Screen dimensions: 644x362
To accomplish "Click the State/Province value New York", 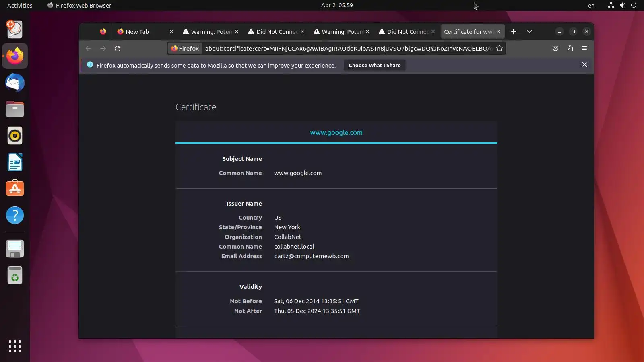I will tap(287, 227).
